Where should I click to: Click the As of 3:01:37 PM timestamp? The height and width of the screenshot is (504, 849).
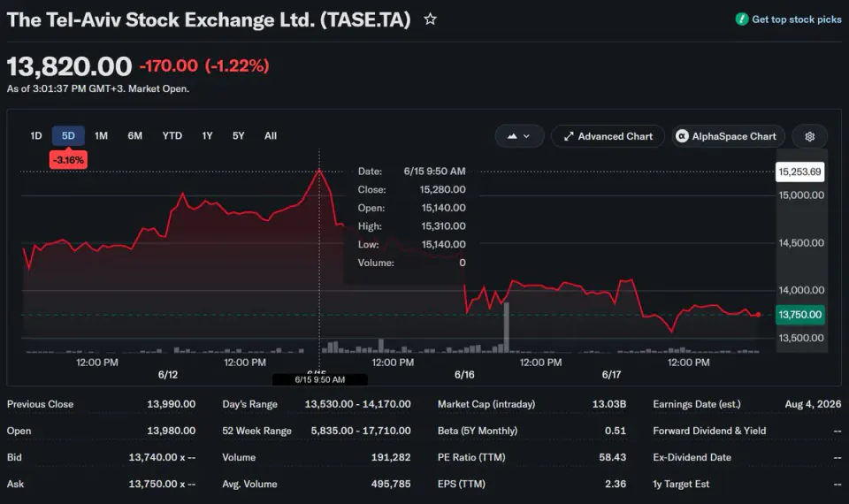pos(98,88)
